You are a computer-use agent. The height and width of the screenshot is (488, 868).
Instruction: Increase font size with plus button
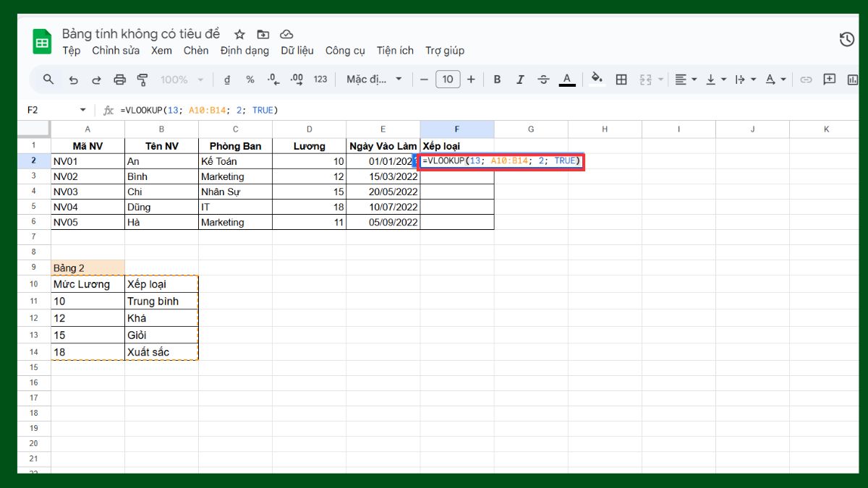pos(471,80)
